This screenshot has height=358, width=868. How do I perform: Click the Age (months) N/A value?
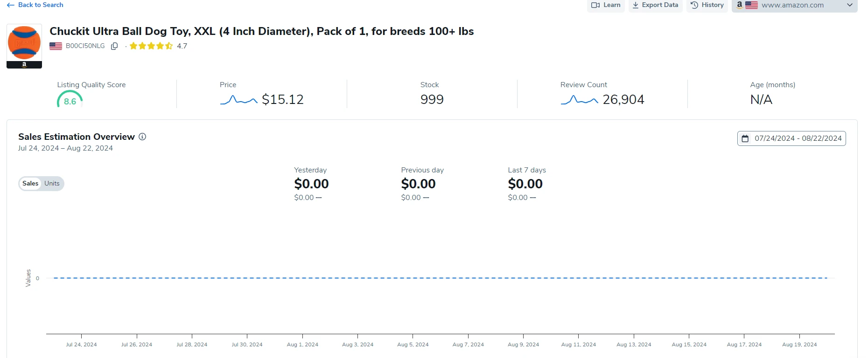click(761, 99)
